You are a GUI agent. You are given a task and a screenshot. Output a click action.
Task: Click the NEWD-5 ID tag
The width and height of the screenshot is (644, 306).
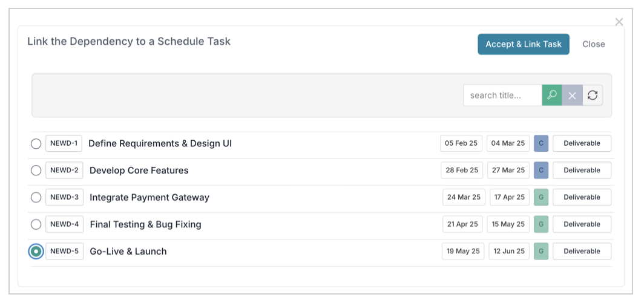(x=64, y=251)
